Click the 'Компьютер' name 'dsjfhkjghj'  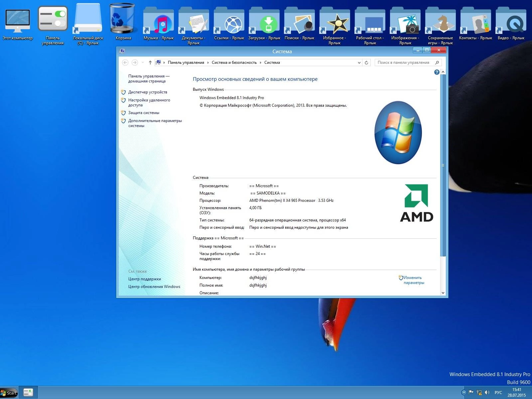tap(258, 278)
